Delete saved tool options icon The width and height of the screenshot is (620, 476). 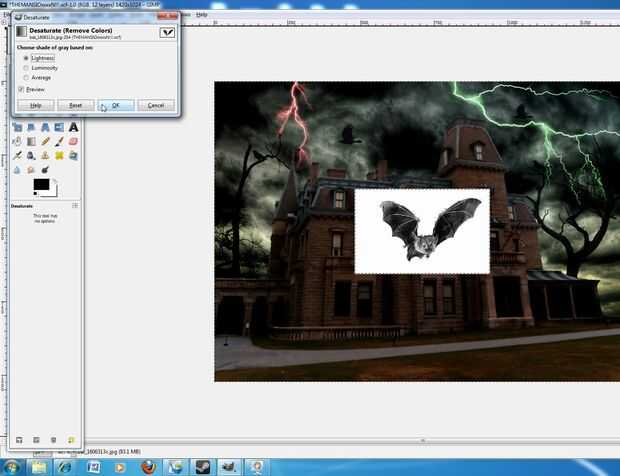54,440
